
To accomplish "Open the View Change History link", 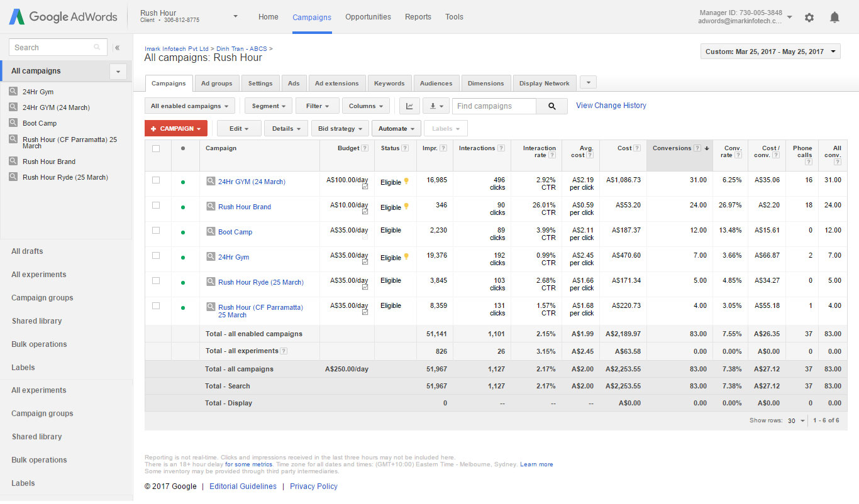I will (611, 106).
